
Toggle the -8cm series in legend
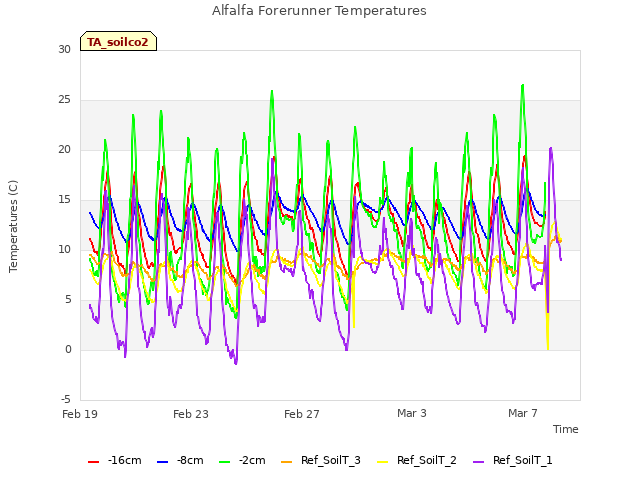pyautogui.click(x=180, y=460)
